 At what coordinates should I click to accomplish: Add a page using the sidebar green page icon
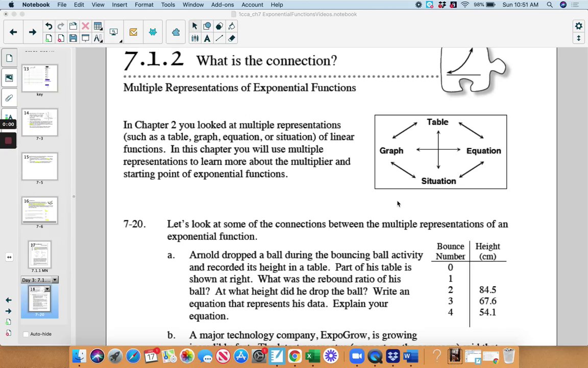[x=8, y=322]
